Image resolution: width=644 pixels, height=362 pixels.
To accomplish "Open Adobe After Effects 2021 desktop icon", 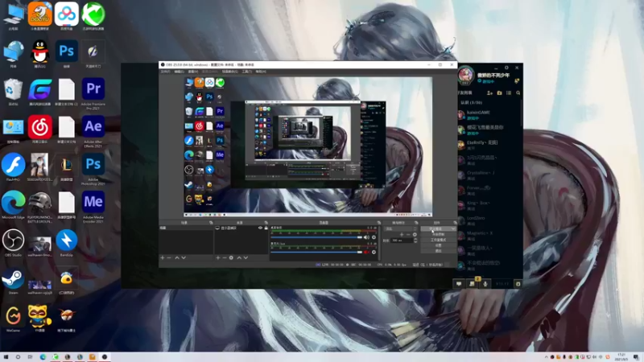I will (93, 131).
